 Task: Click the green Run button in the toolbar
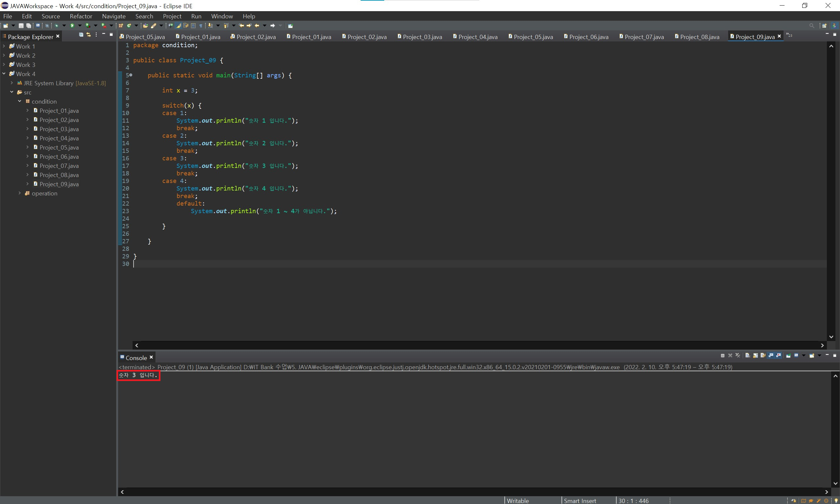[x=72, y=26]
